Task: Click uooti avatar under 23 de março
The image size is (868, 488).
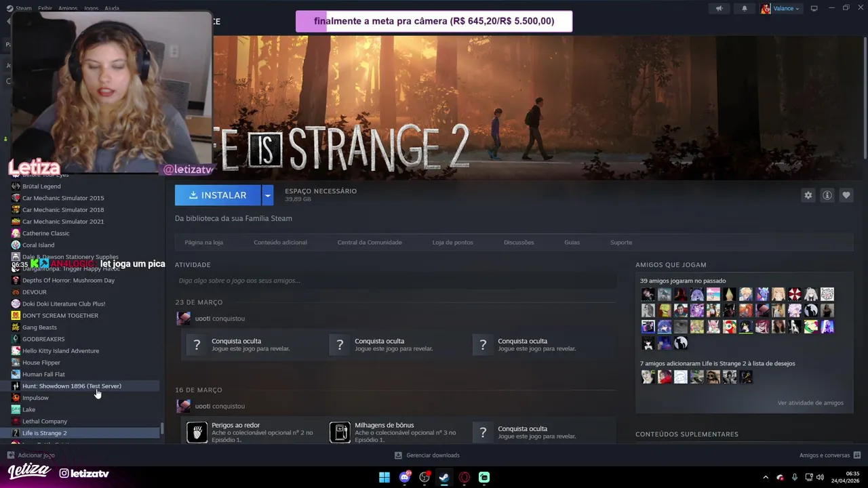Action: [183, 319]
